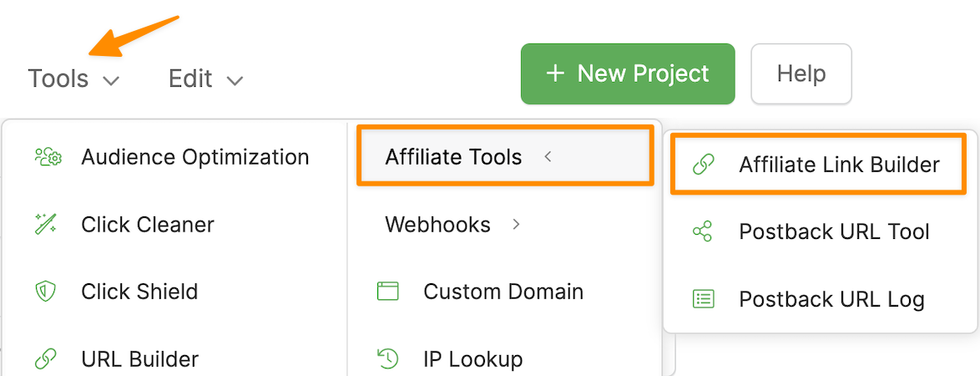Collapse the Affiliate Tools submenu arrow

point(548,156)
